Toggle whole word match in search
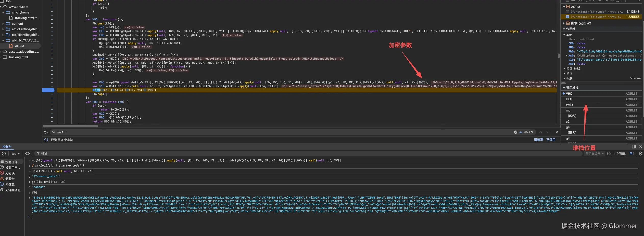 coord(526,132)
